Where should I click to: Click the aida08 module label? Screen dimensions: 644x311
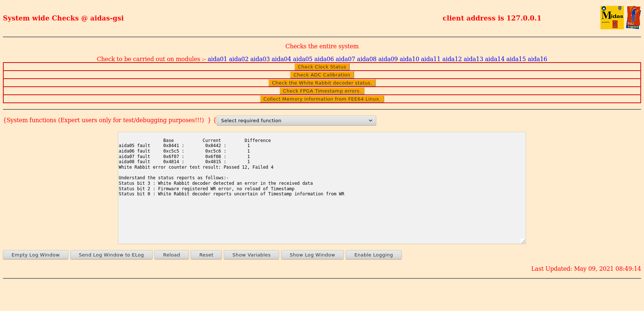pyautogui.click(x=367, y=59)
